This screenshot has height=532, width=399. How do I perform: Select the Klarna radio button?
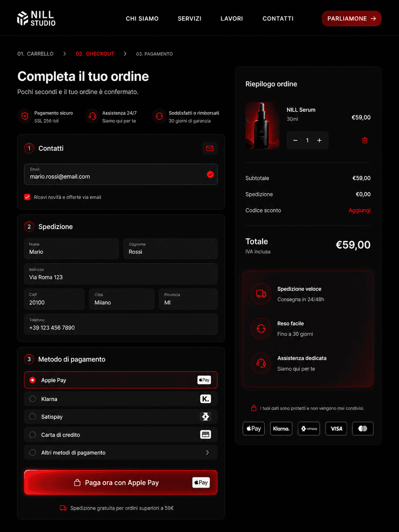33,399
